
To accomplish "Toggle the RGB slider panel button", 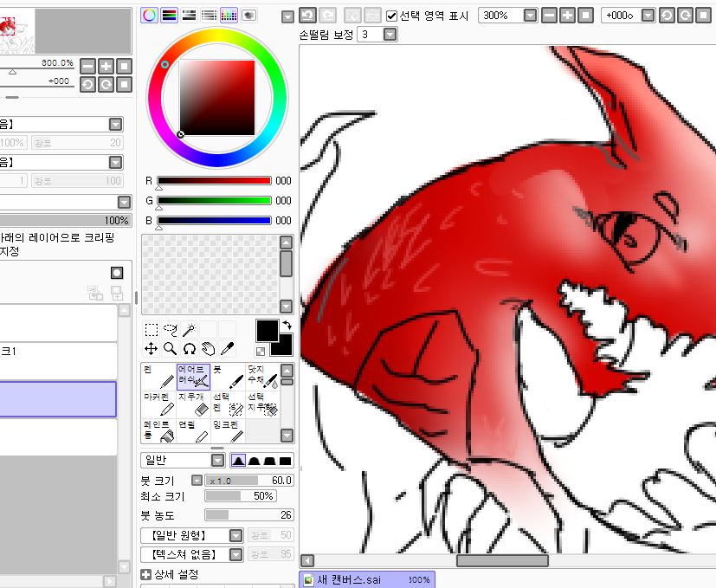I will [169, 15].
